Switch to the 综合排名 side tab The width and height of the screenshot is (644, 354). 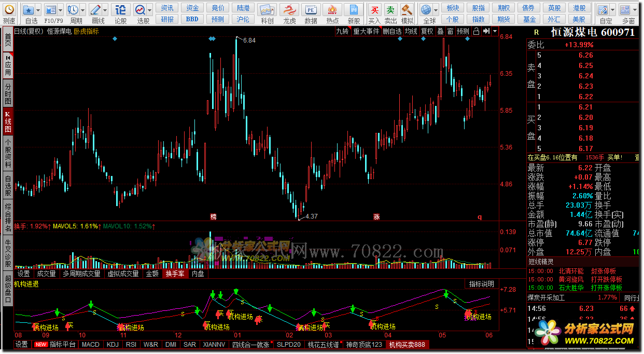8,218
